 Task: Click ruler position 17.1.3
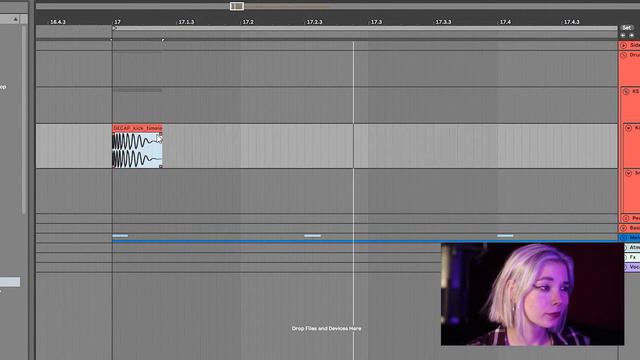187,22
